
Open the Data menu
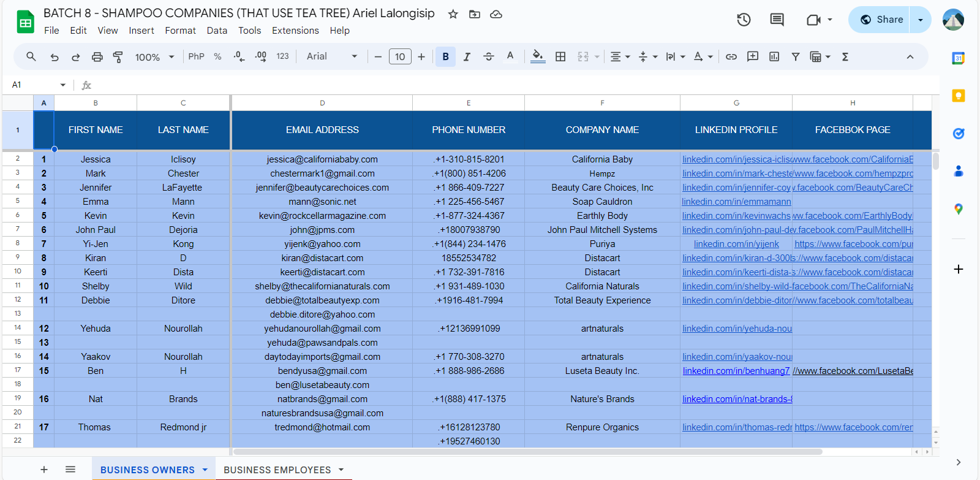pyautogui.click(x=217, y=31)
